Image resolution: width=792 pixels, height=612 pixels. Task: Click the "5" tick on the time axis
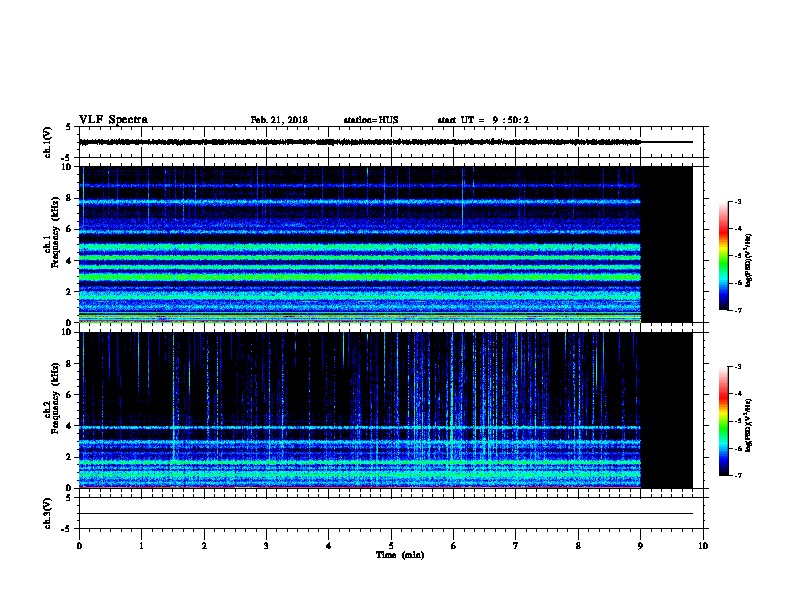(391, 546)
